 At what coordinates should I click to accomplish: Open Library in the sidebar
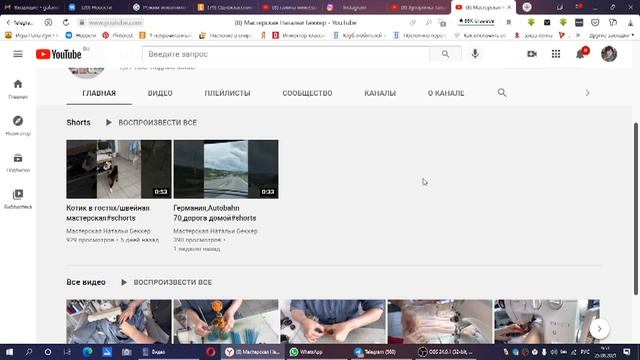[18, 198]
